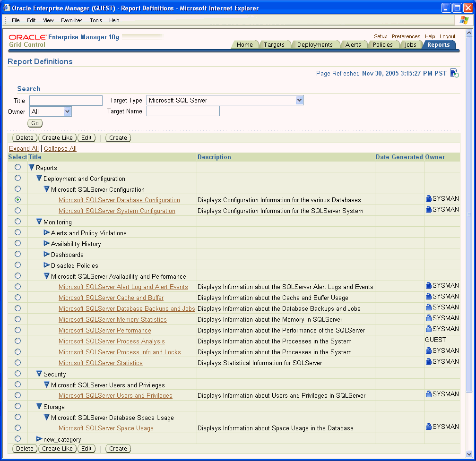Viewport: 476px width, 461px height.
Task: Click lock icon in Database Configuration row
Action: tap(429, 199)
